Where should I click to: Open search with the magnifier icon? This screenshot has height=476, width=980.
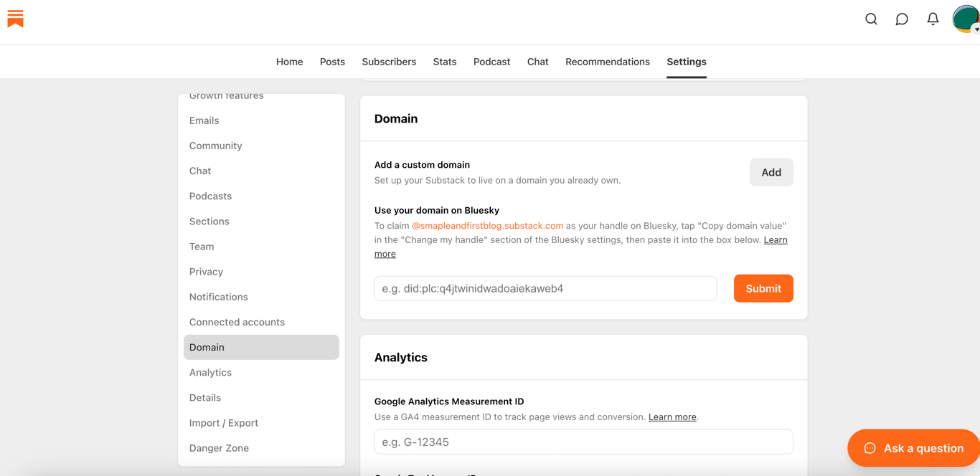coord(871,19)
